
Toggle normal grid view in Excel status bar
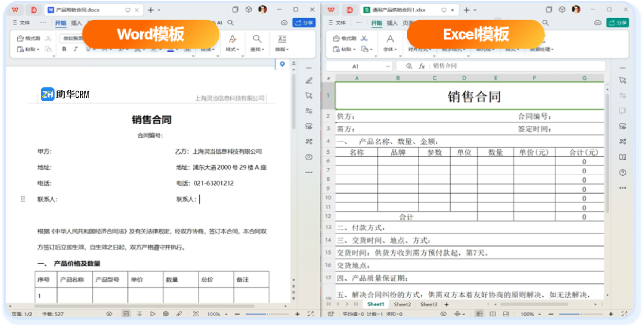click(x=479, y=314)
